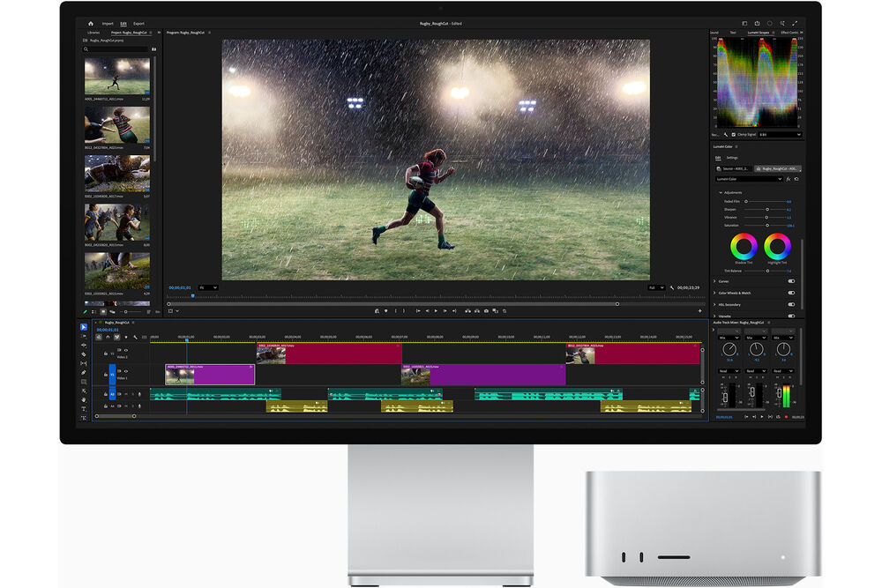Toggle the Clamp Signal checkbox
The image size is (882, 588).
pos(734,135)
